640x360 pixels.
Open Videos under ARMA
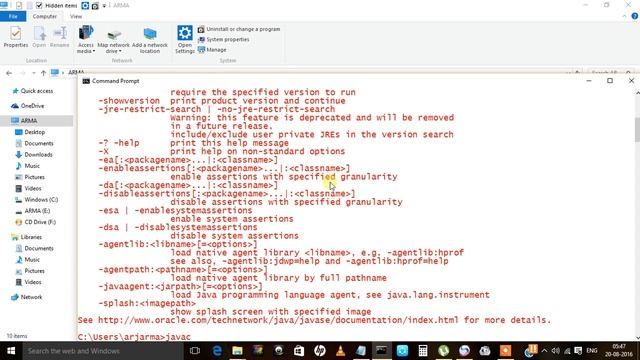pyautogui.click(x=28, y=188)
